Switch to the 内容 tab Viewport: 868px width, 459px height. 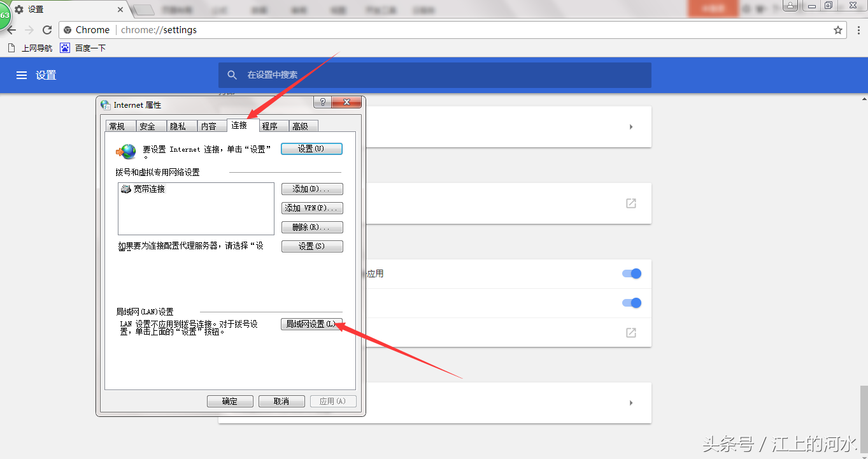(x=213, y=126)
